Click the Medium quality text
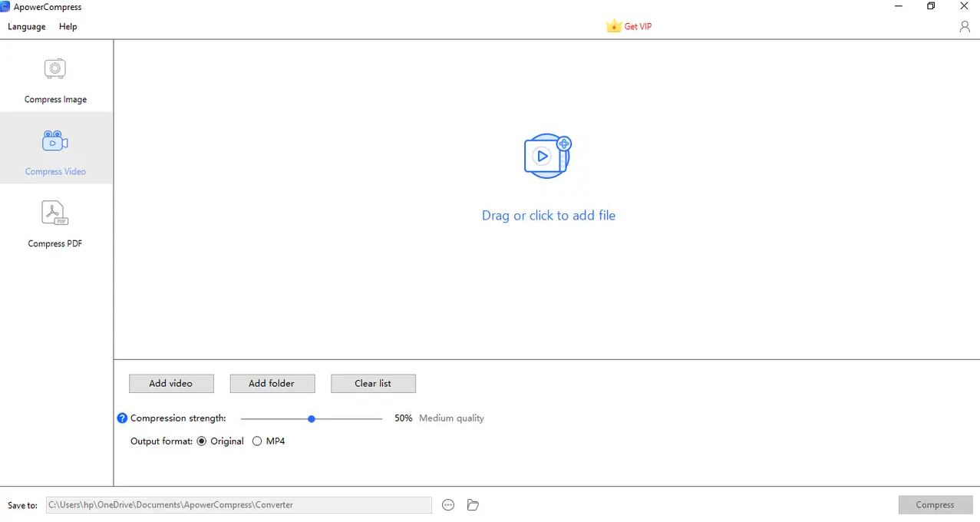The image size is (980, 522). tap(451, 418)
